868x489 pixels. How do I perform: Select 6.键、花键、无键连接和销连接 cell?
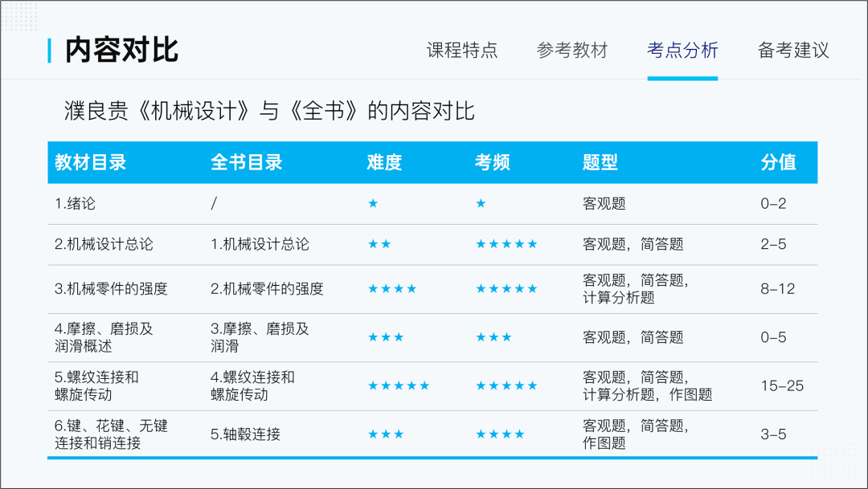[x=111, y=434]
